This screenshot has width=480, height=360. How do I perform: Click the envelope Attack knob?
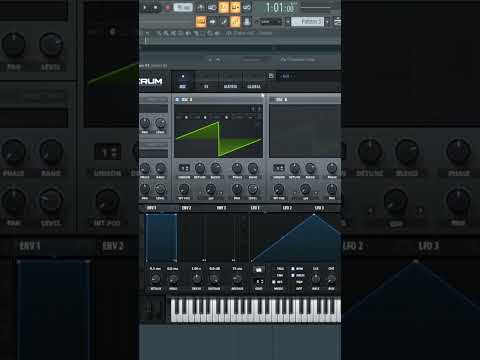click(155, 279)
